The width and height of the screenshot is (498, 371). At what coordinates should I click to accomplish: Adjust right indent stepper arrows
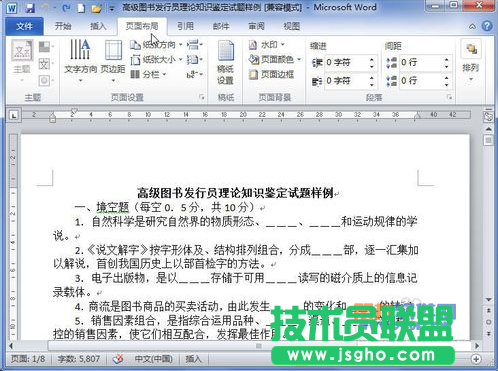click(372, 81)
